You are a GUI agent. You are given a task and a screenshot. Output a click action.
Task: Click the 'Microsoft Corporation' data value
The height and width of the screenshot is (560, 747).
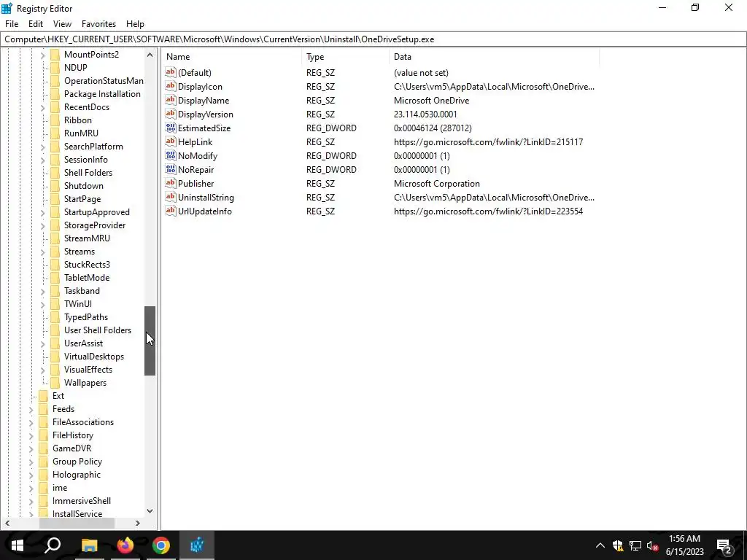pos(436,183)
